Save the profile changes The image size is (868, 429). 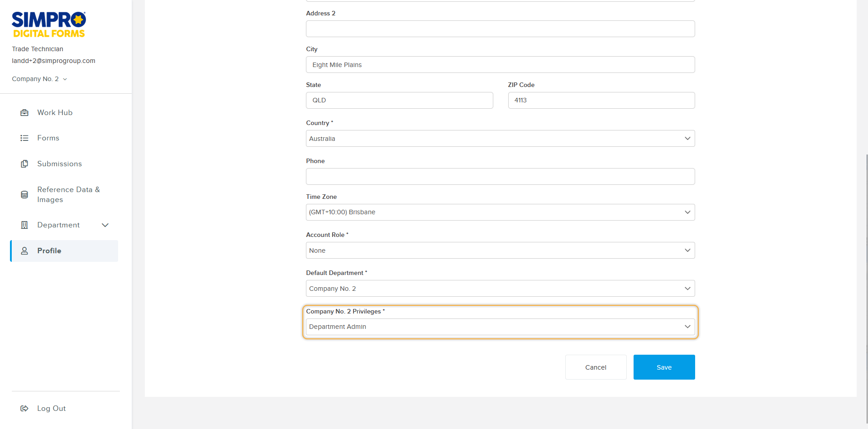663,367
